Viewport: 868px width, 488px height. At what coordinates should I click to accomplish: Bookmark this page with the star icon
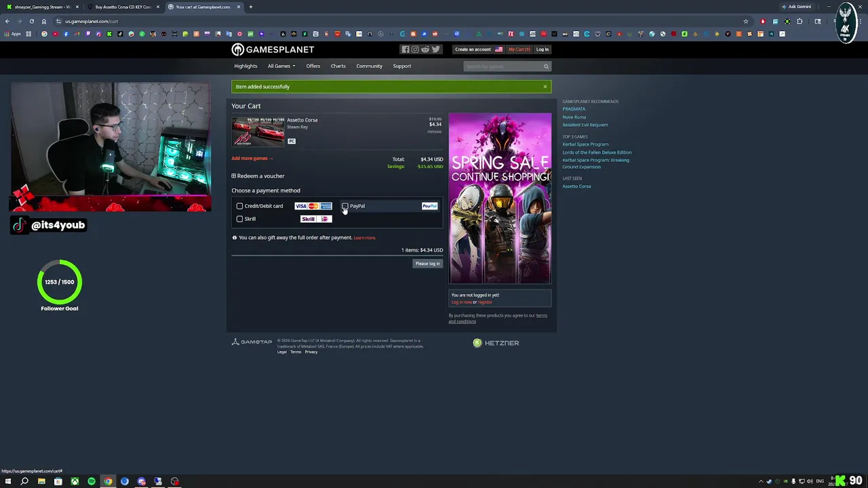point(746,21)
